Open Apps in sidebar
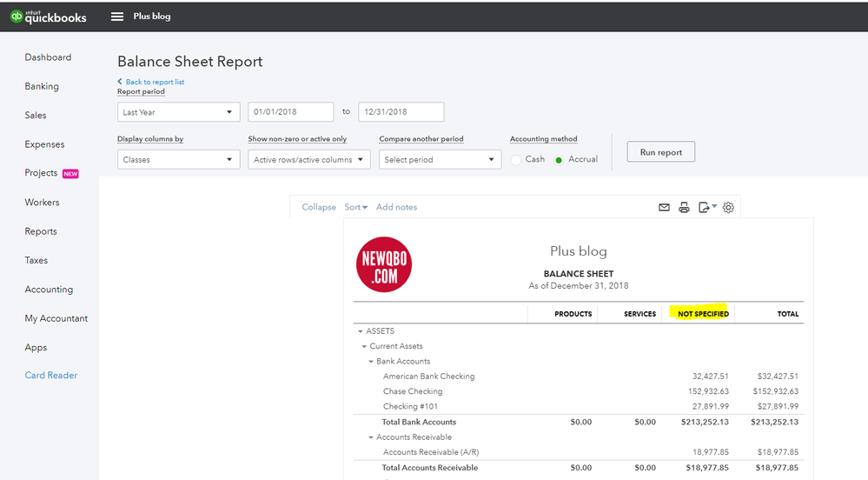Viewport: 868px width, 480px height. pyautogui.click(x=36, y=348)
